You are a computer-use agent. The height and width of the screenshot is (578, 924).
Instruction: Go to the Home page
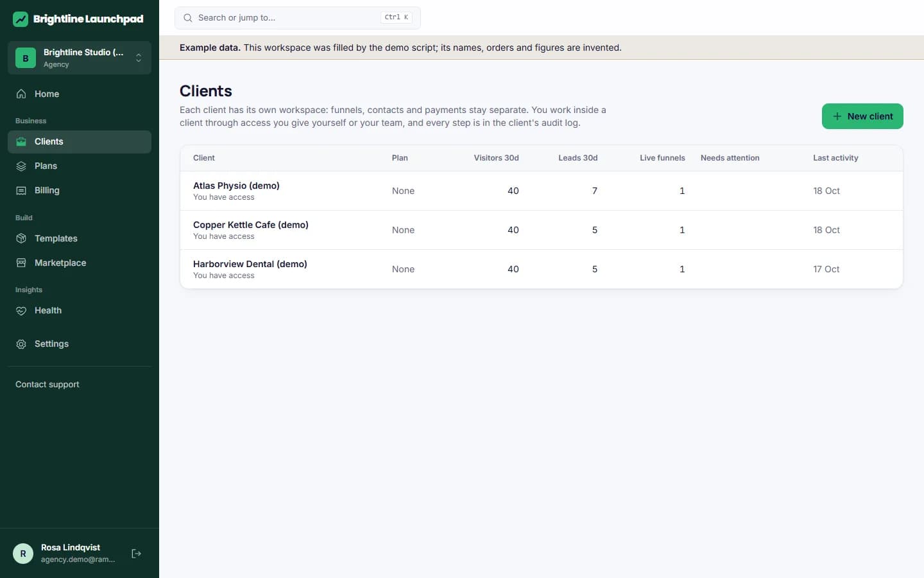80,94
